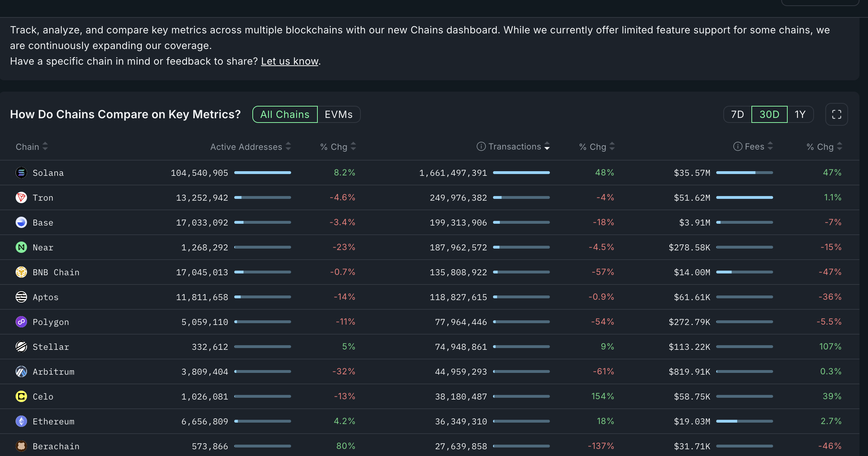Select the 1Y time range
The image size is (868, 456).
pos(800,114)
